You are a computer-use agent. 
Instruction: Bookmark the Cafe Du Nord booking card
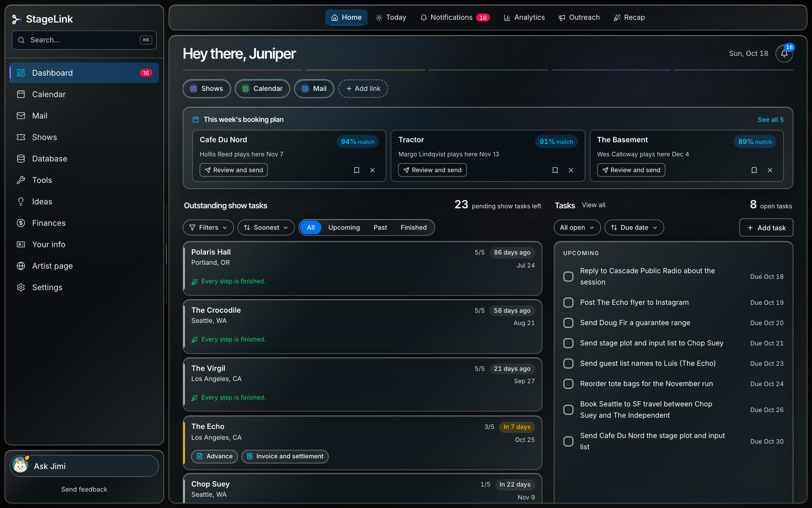click(357, 170)
